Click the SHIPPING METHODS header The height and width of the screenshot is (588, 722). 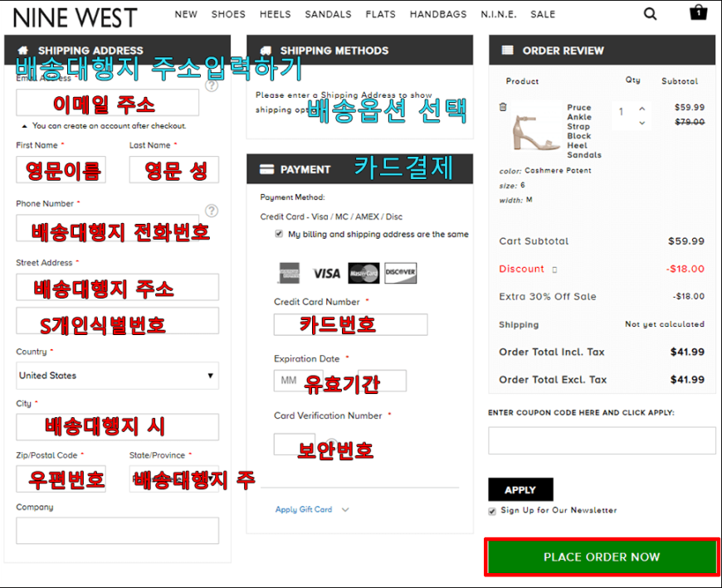(x=360, y=50)
